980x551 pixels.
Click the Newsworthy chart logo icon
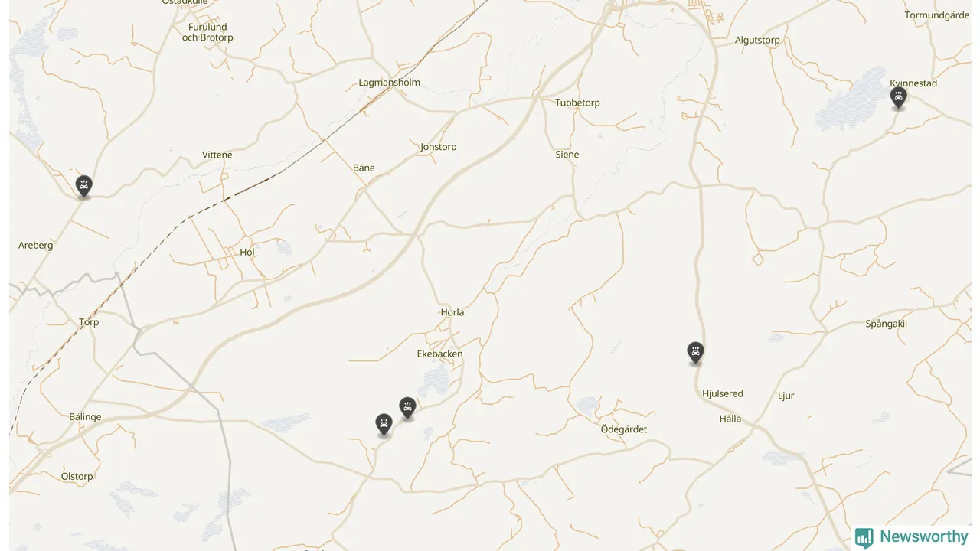click(x=864, y=538)
